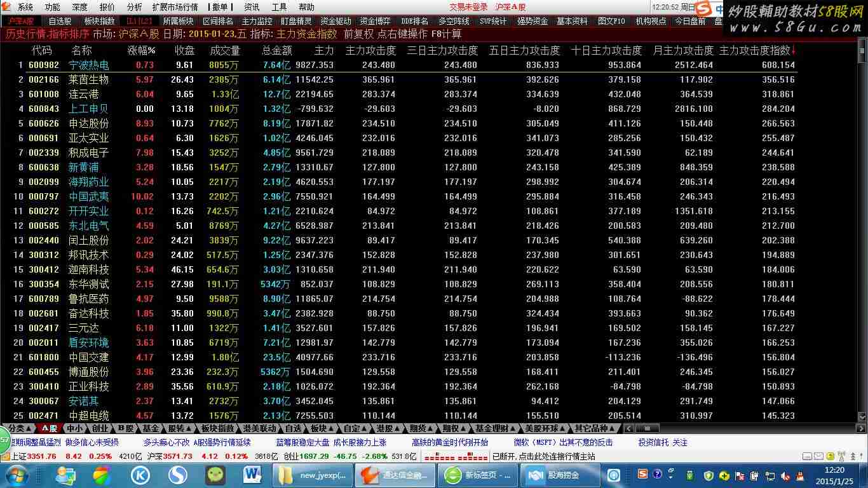Open the 帮助 menu

(x=306, y=7)
